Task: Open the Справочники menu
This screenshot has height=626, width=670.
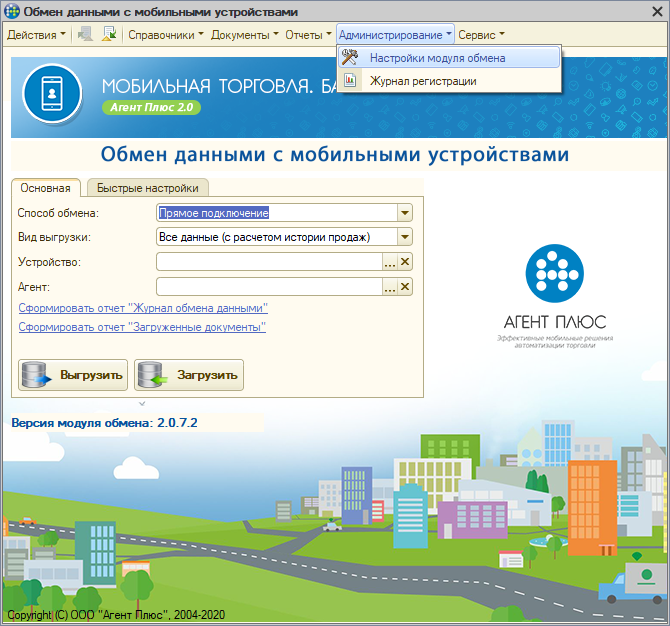Action: [166, 35]
